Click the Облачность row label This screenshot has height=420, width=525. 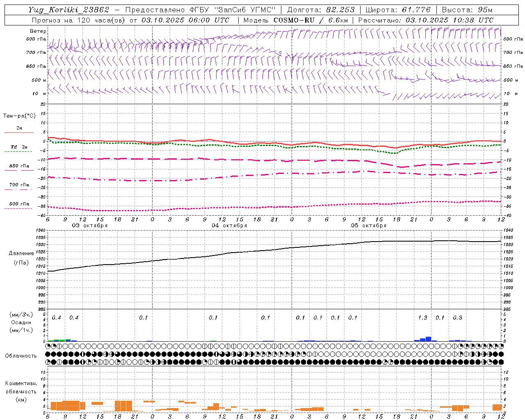(21, 356)
